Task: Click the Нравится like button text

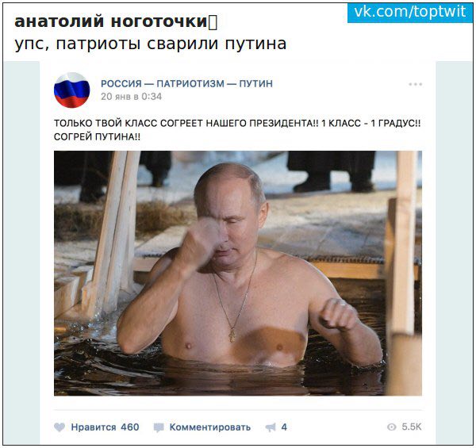Action: point(94,427)
